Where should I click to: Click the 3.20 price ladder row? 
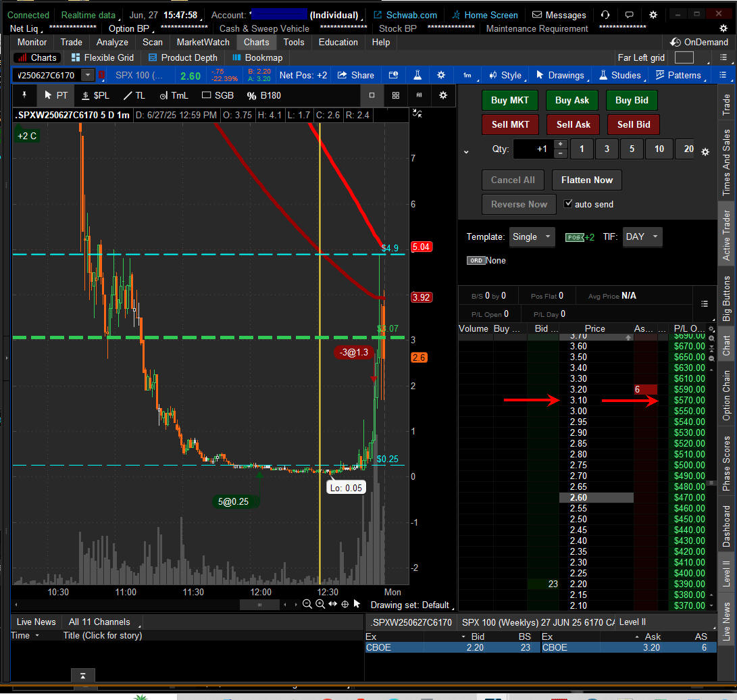578,389
